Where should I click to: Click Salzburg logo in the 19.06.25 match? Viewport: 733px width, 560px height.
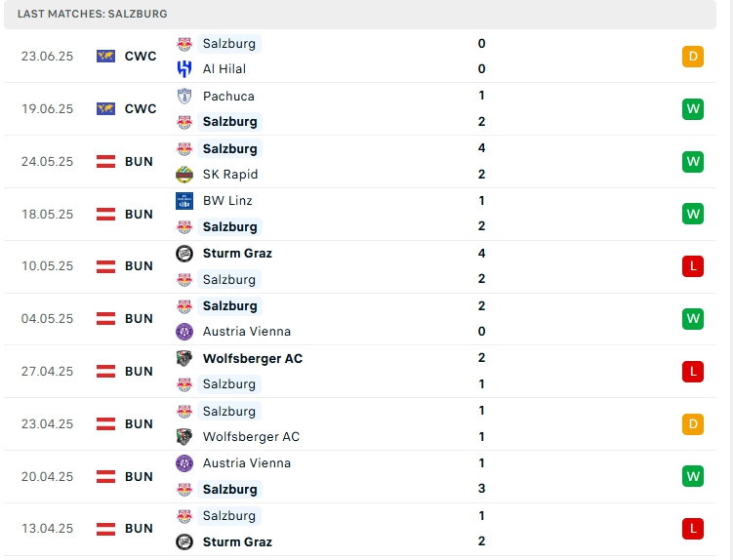[x=184, y=122]
